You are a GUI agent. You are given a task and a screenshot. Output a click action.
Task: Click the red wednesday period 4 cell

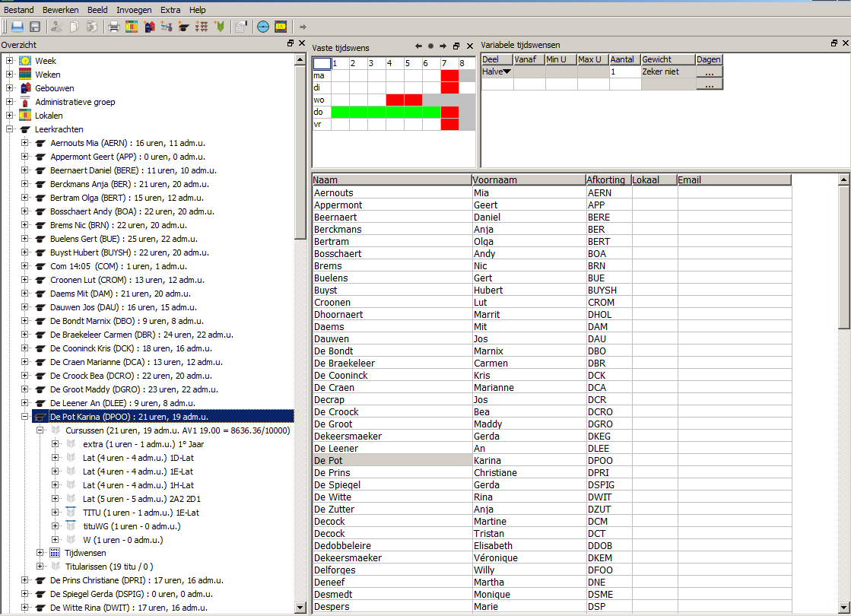pos(395,100)
